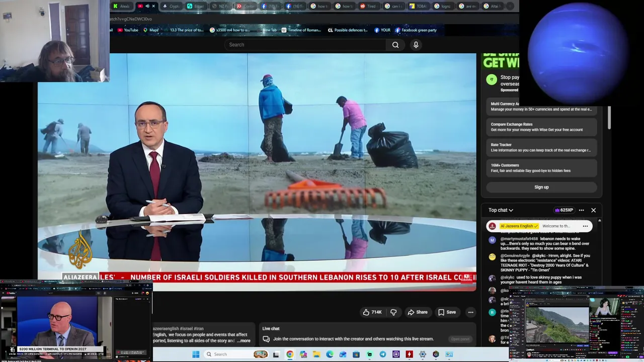This screenshot has height=362, width=644.
Task: Click the browser address bar URL
Action: pos(131,19)
